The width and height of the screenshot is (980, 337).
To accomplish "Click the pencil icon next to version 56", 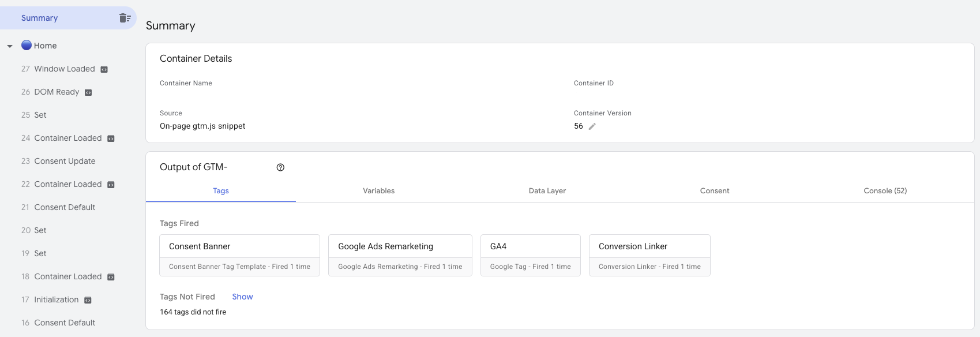I will pyautogui.click(x=592, y=126).
